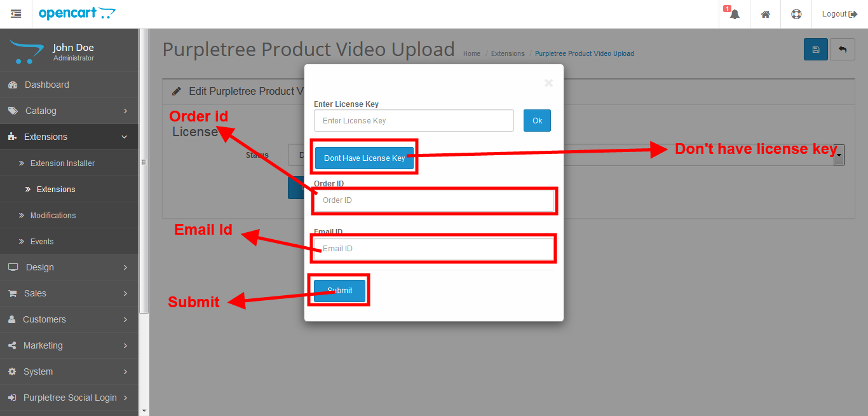
Task: Open the Dashboard menu item
Action: (x=69, y=85)
